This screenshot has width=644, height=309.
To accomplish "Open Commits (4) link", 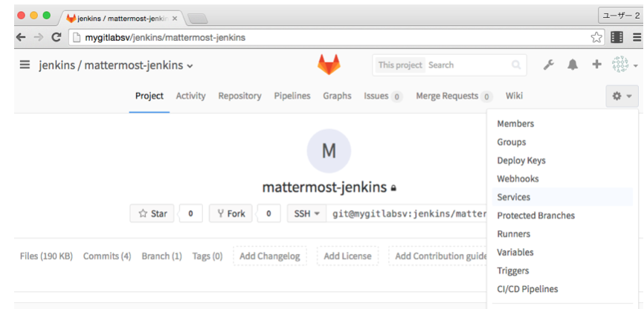I will 107,256.
